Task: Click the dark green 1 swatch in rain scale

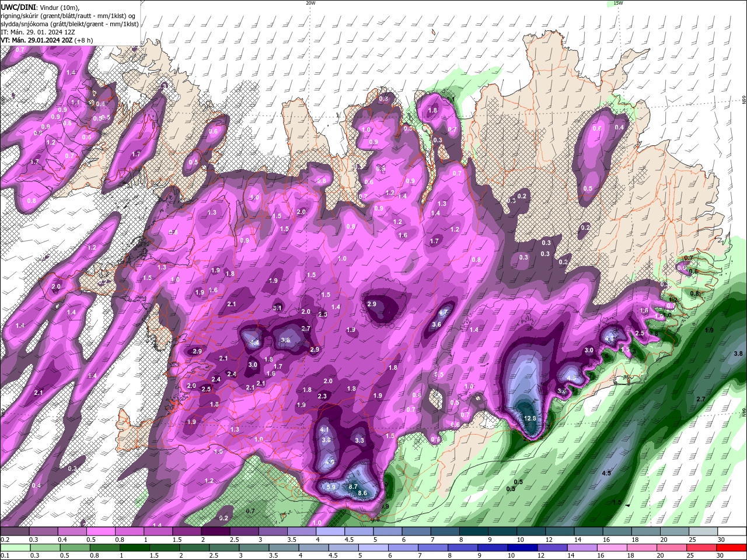Action: click(134, 548)
